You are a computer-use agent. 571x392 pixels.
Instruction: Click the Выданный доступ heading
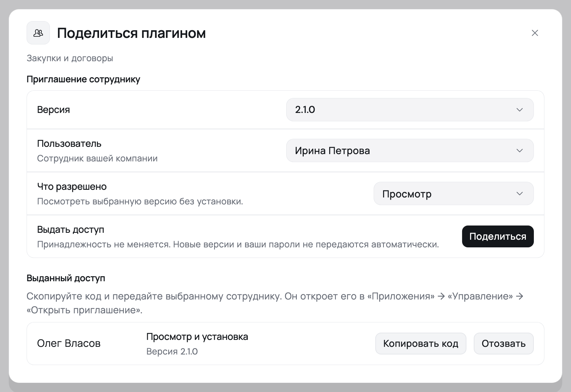pyautogui.click(x=66, y=278)
